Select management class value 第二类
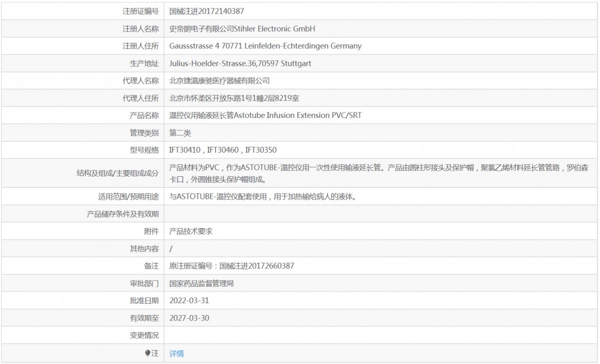The image size is (600, 364). pos(180,133)
